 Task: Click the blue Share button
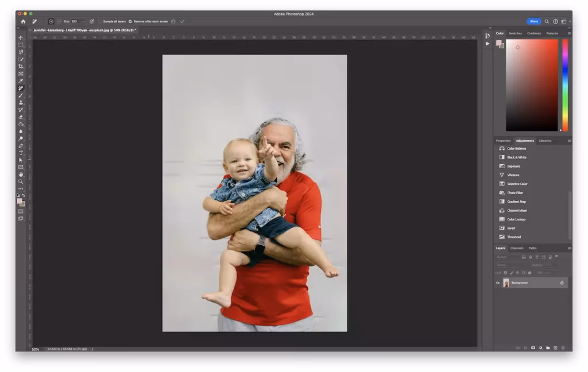(533, 21)
